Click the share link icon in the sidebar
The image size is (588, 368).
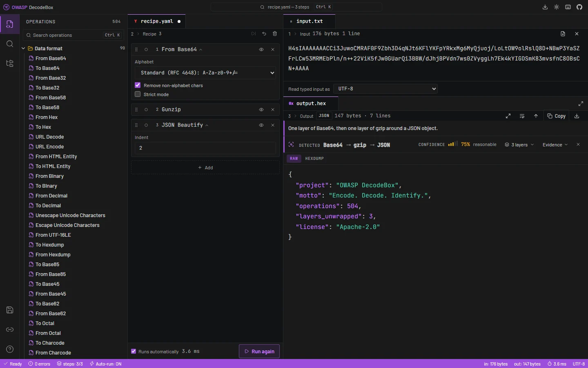(x=10, y=330)
